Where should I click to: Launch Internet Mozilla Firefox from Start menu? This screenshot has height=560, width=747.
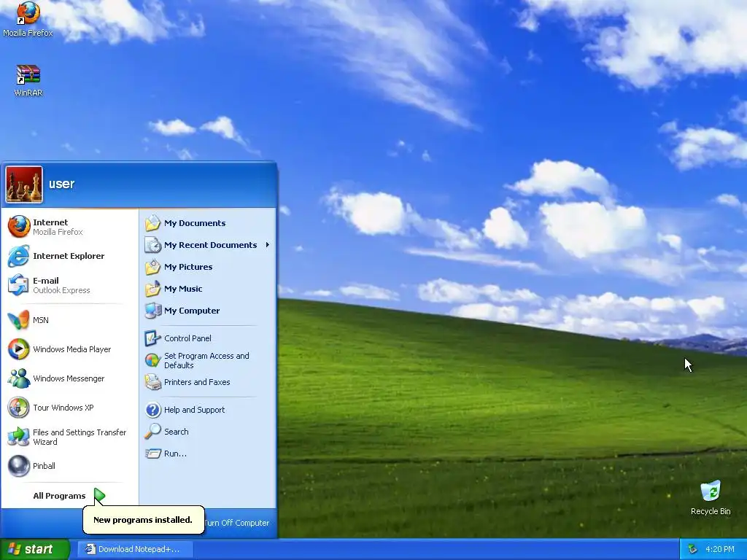(70, 227)
